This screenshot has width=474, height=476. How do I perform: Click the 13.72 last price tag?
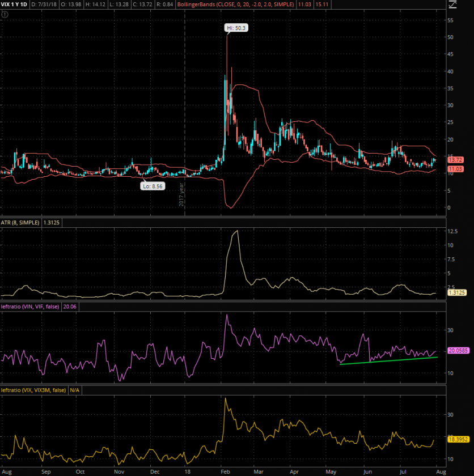pyautogui.click(x=456, y=160)
